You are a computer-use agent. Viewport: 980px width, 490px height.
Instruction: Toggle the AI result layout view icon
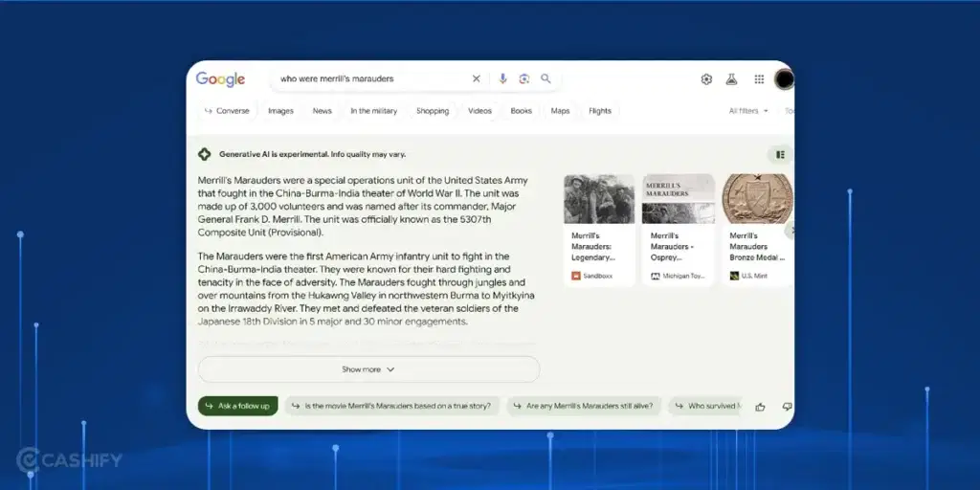coord(780,154)
